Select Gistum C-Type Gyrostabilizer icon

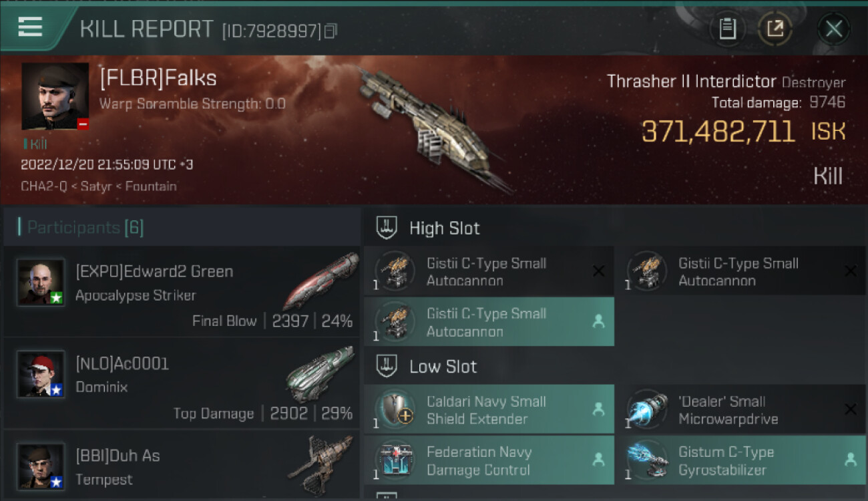click(647, 460)
